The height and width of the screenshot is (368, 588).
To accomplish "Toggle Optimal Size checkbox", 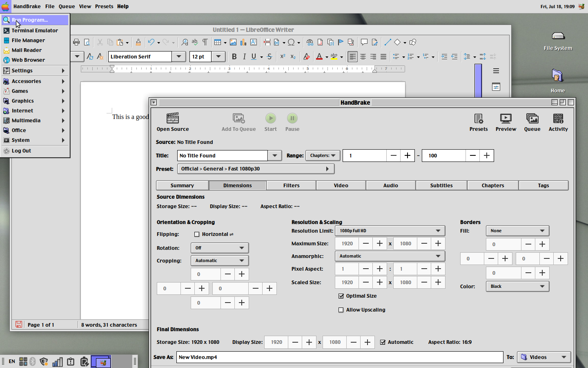I will (341, 296).
